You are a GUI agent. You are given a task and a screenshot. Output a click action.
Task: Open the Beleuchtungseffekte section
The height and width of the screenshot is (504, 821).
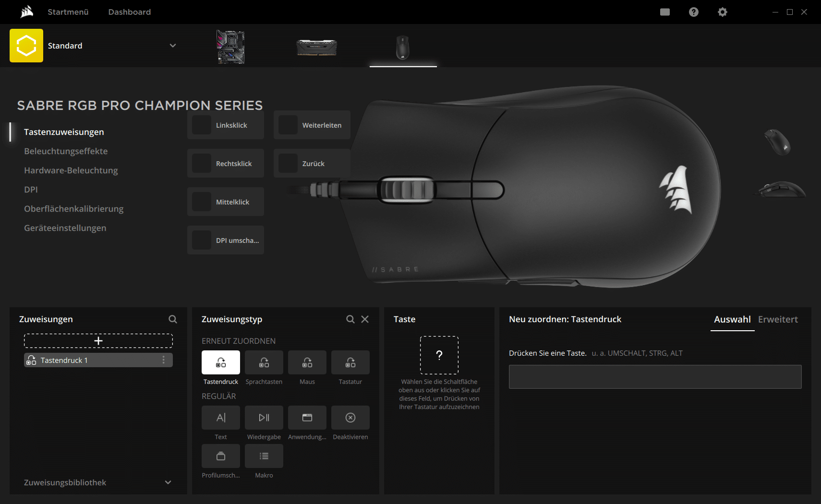tap(66, 151)
